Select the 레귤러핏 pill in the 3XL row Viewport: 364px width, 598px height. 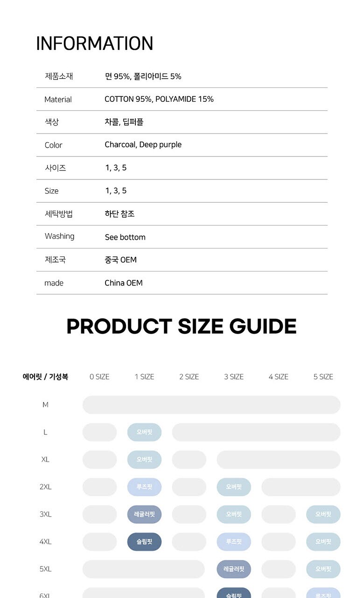tap(144, 514)
